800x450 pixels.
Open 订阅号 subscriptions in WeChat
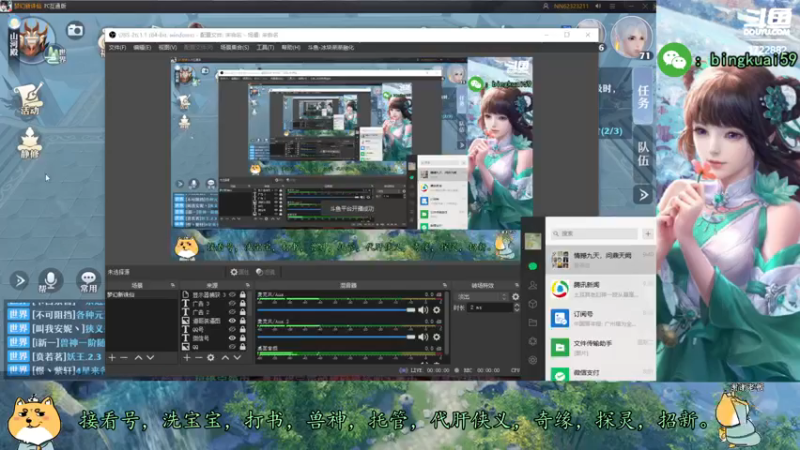point(601,318)
